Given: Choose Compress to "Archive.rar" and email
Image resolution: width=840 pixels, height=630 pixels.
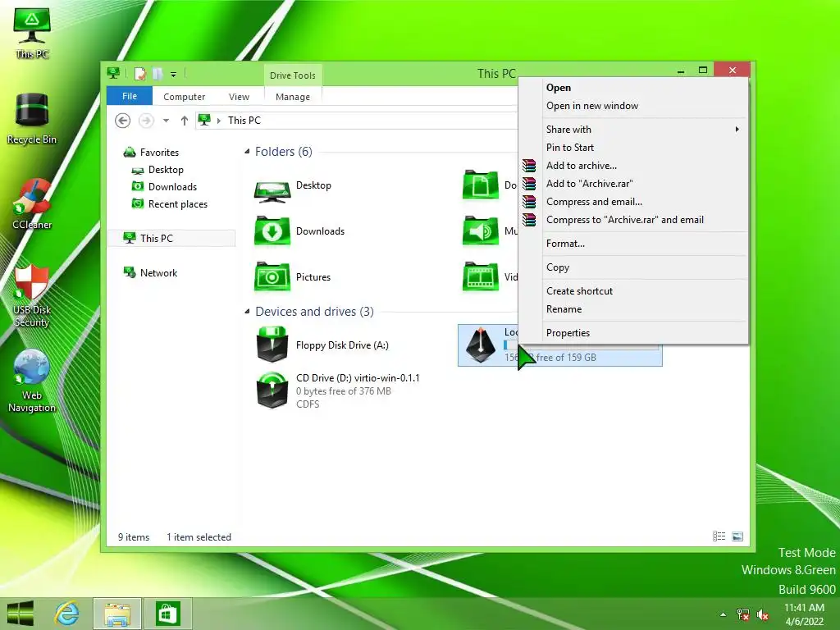Looking at the screenshot, I should coord(632,220).
